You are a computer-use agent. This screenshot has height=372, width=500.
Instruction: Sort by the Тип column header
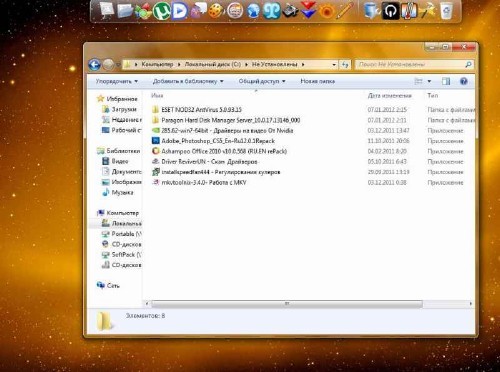(433, 96)
